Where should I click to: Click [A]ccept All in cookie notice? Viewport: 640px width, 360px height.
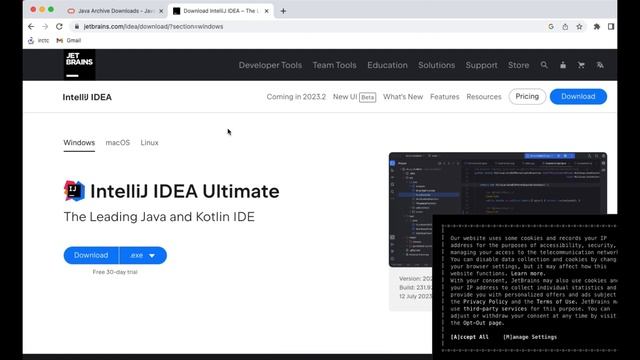tap(469, 337)
